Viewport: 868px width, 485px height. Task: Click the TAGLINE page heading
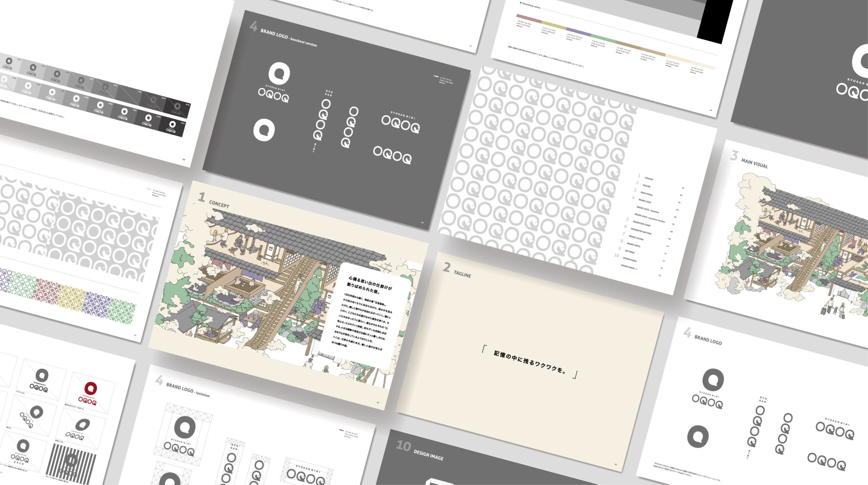[462, 275]
